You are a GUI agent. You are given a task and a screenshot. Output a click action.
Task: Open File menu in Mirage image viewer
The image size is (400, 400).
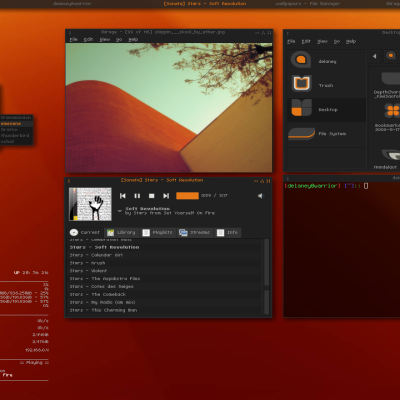(73, 39)
